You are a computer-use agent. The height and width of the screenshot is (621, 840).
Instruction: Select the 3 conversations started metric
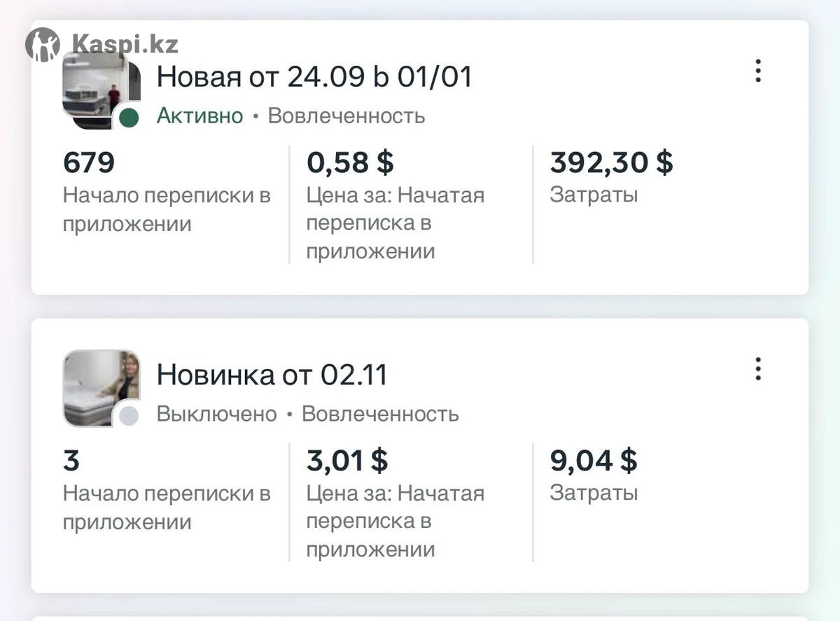tap(71, 461)
